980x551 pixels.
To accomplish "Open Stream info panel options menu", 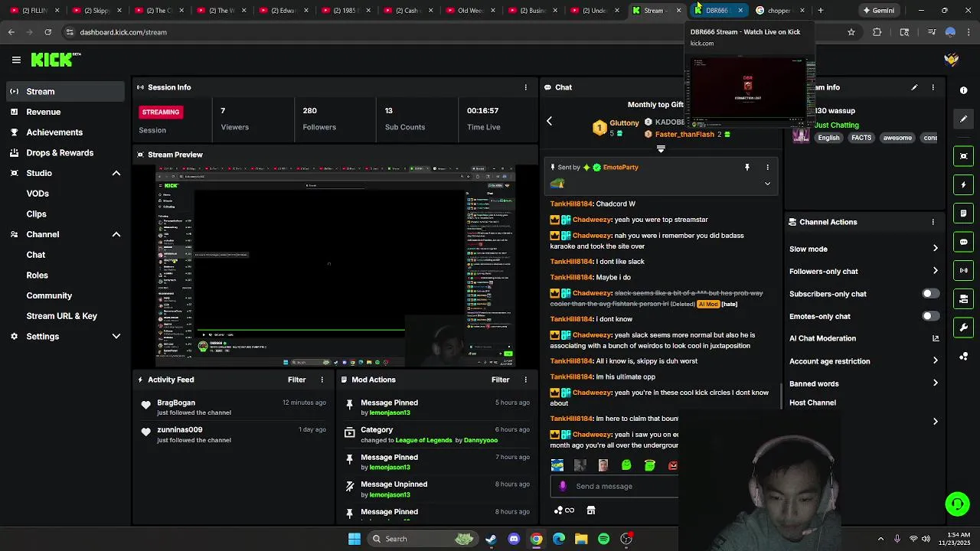I will coord(933,87).
